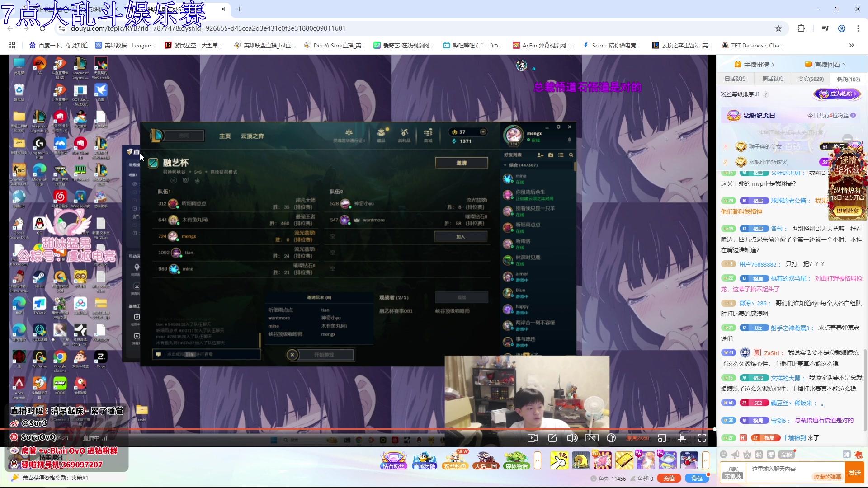Click the 即刻赴宴 promo button
Screen dimensions: 868x488
pyautogui.click(x=847, y=211)
